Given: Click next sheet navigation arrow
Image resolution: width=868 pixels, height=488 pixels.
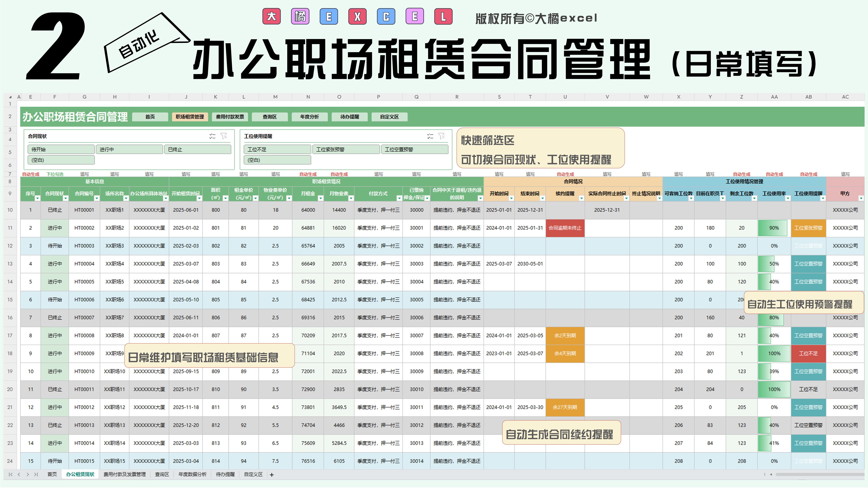Looking at the screenshot, I should pos(28,475).
